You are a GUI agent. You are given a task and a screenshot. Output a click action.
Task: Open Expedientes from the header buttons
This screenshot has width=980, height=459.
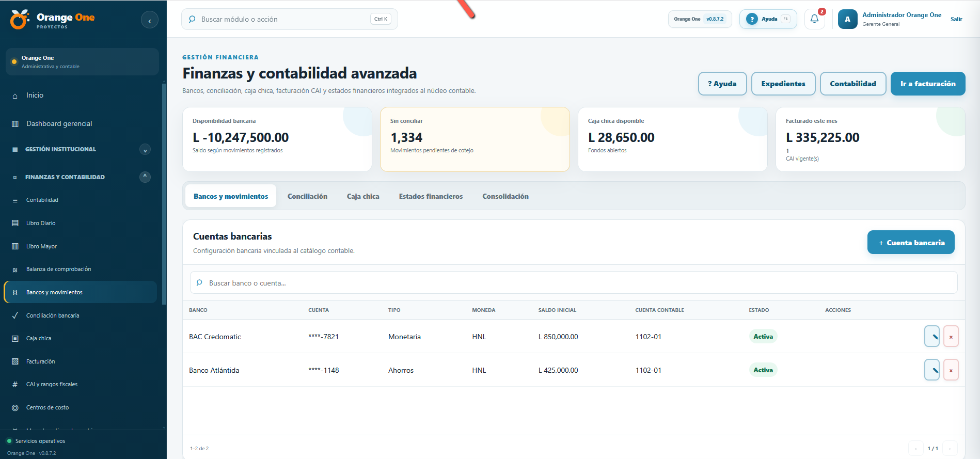783,84
